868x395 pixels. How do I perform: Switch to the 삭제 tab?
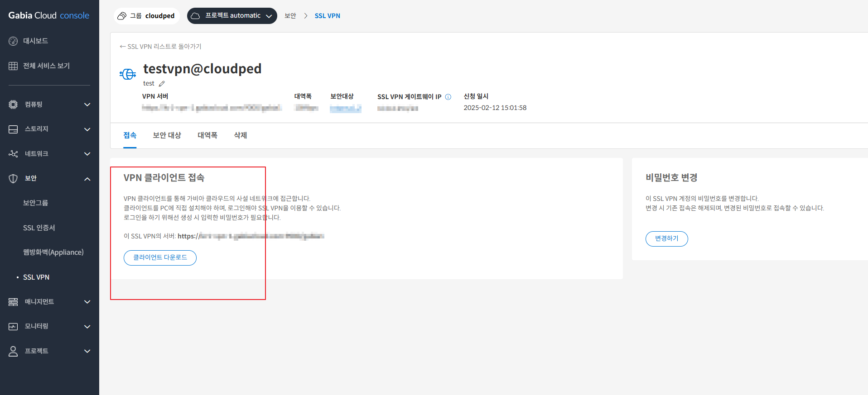[x=241, y=135]
